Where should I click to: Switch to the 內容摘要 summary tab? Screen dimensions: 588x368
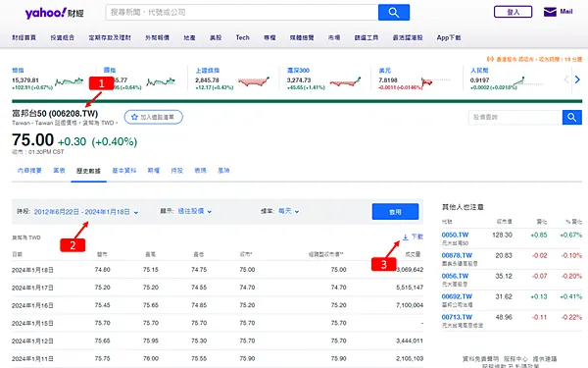click(29, 171)
